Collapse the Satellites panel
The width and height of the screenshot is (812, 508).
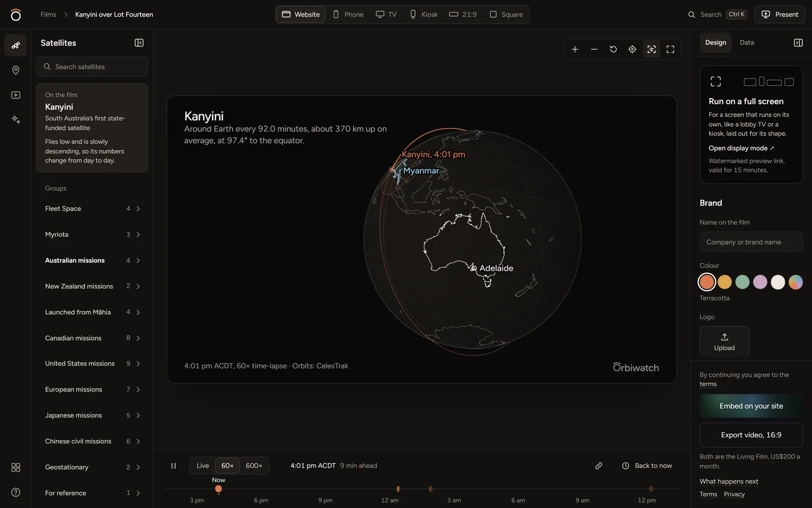139,43
